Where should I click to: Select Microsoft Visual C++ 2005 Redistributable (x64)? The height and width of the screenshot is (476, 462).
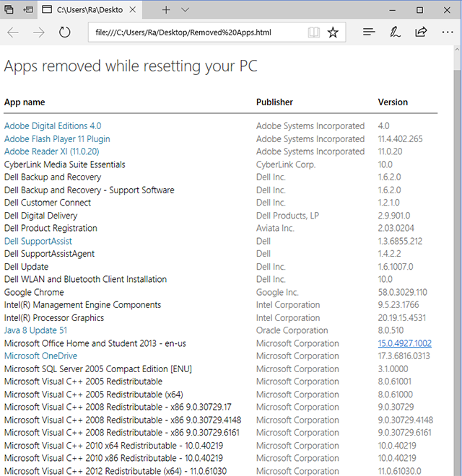click(x=94, y=395)
